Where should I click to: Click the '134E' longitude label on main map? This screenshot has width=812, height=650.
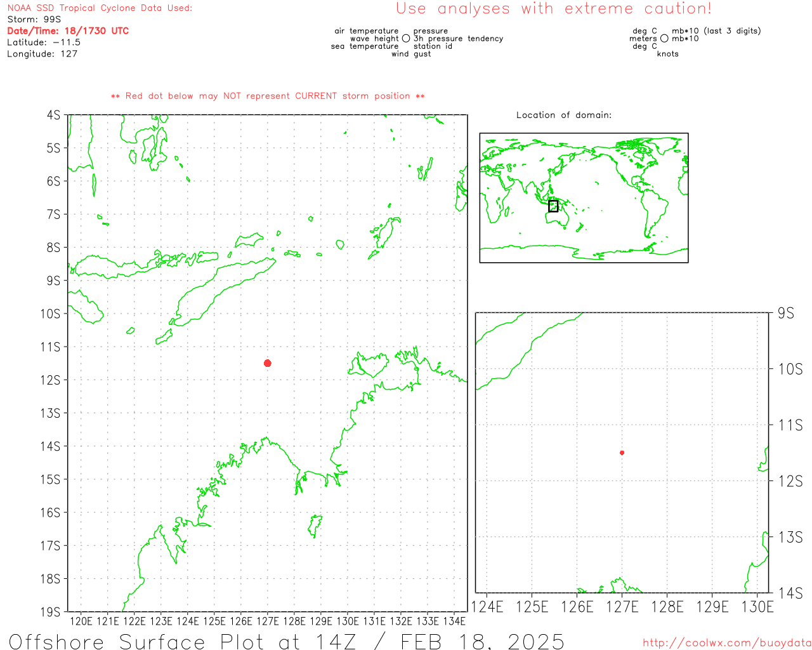click(454, 621)
